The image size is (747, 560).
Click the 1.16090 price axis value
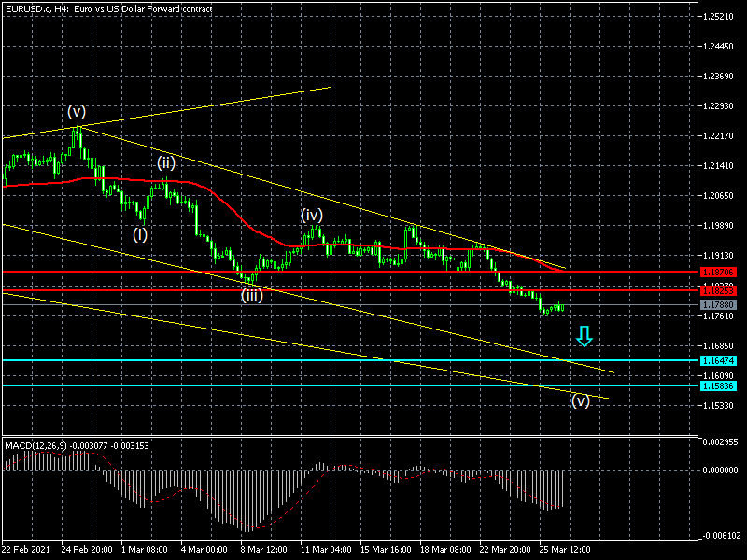(x=718, y=376)
